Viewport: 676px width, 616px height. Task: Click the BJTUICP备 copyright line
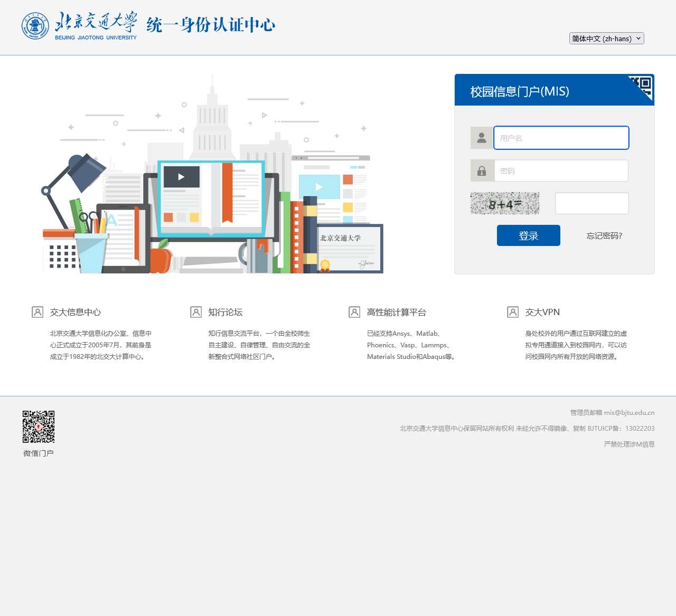point(527,428)
